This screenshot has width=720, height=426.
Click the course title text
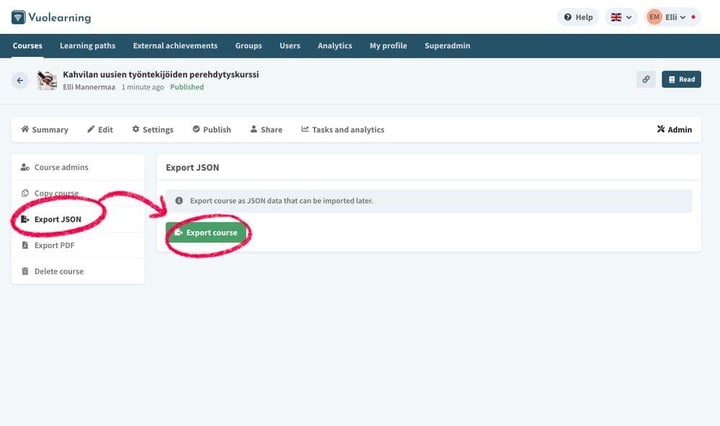click(x=161, y=74)
